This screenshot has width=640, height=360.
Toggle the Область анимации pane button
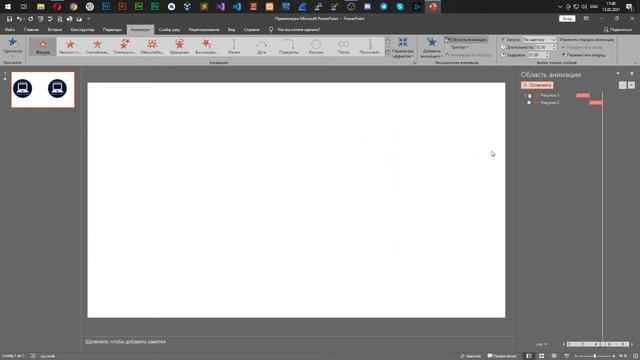pos(466,40)
